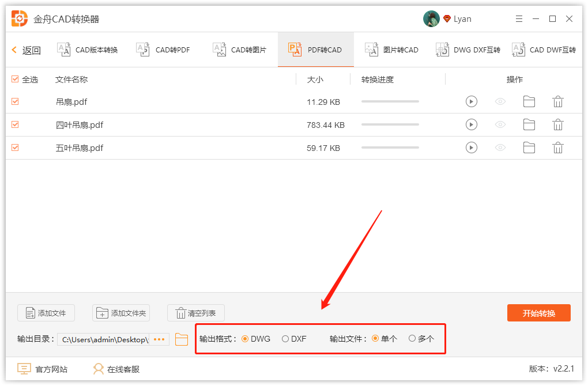Click the 开始转换 start conversion button
This screenshot has width=588, height=386.
[538, 313]
